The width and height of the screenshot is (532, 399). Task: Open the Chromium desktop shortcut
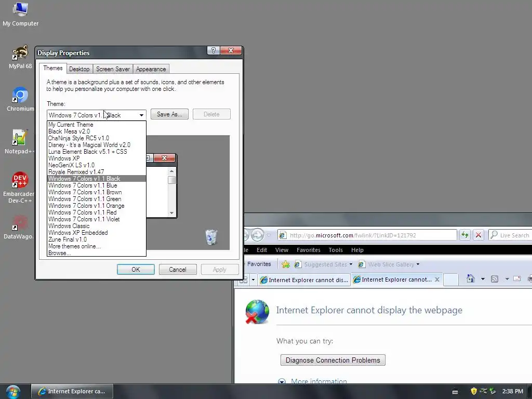point(20,99)
